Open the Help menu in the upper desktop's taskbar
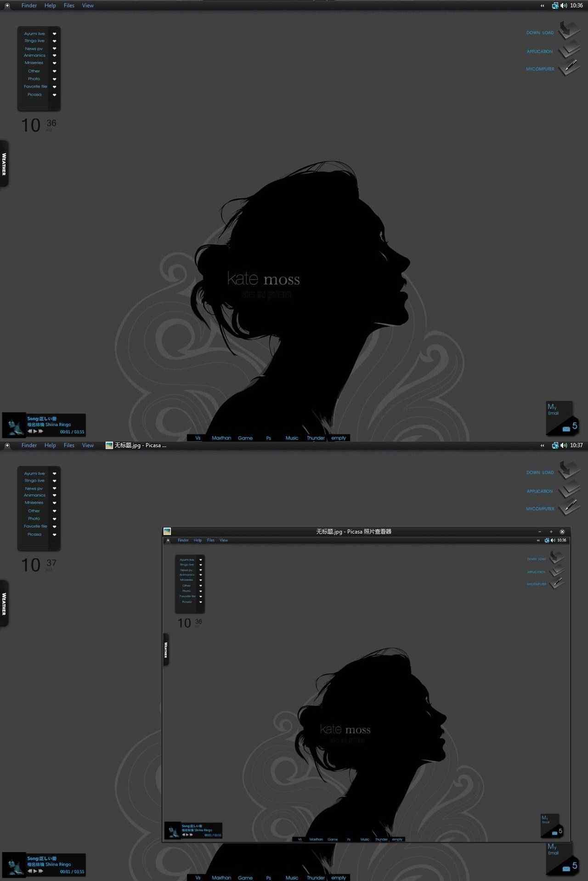The height and width of the screenshot is (881, 588). coord(50,6)
